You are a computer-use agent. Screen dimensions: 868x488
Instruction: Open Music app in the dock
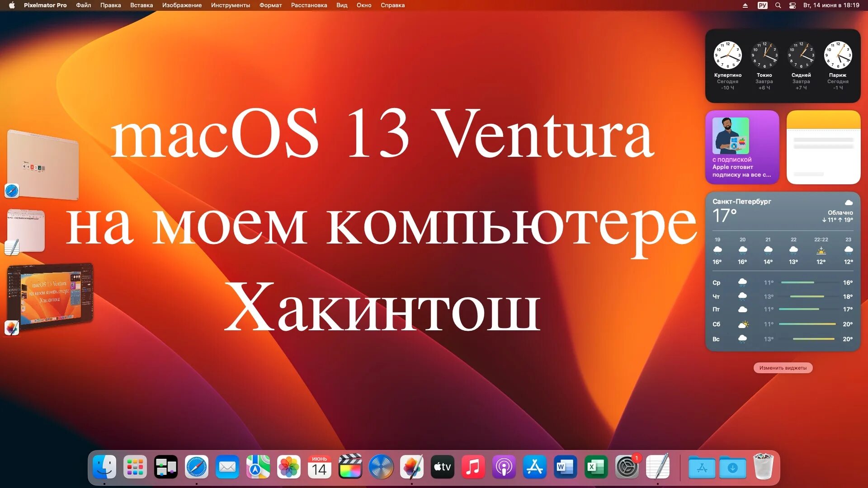473,467
